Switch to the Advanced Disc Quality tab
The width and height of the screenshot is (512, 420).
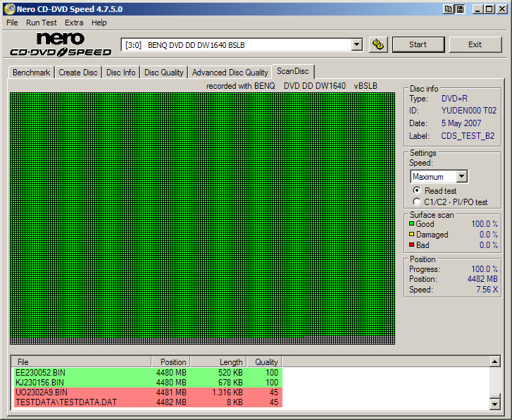click(x=230, y=73)
